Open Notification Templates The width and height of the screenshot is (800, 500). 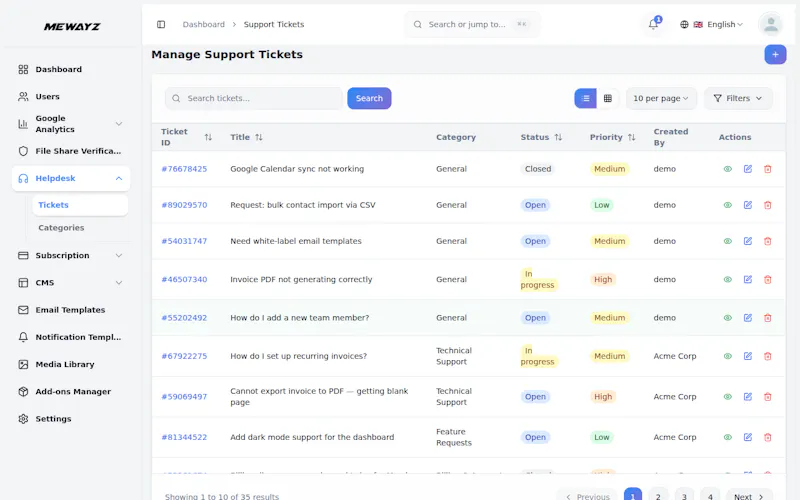[71, 337]
